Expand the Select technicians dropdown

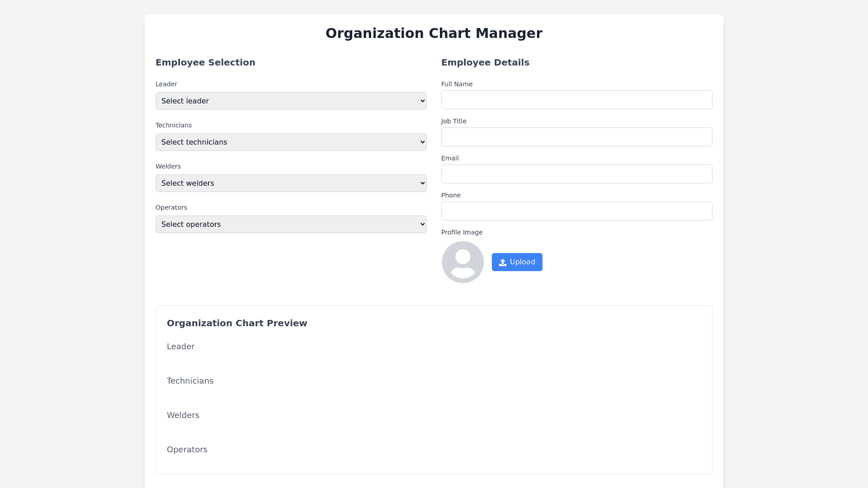[x=291, y=142]
